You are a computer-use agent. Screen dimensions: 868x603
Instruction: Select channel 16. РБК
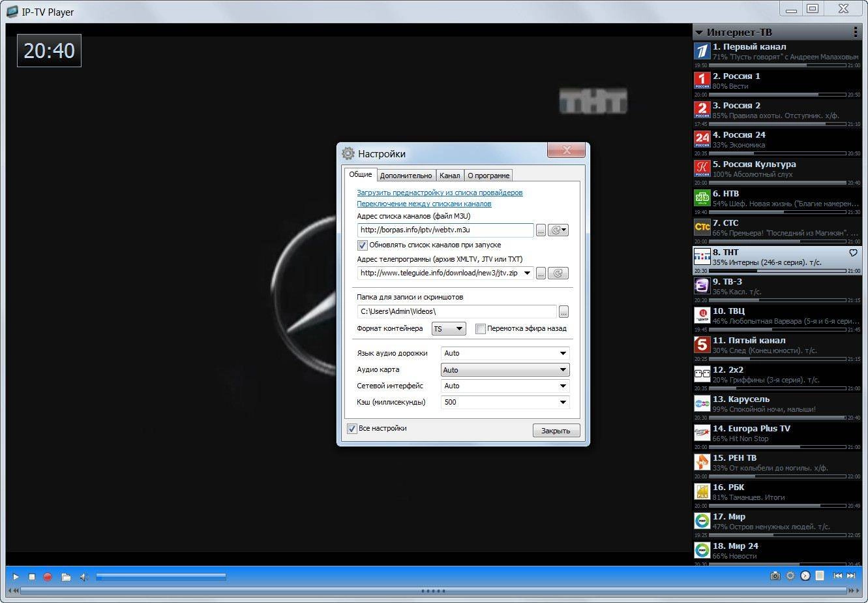pos(777,496)
